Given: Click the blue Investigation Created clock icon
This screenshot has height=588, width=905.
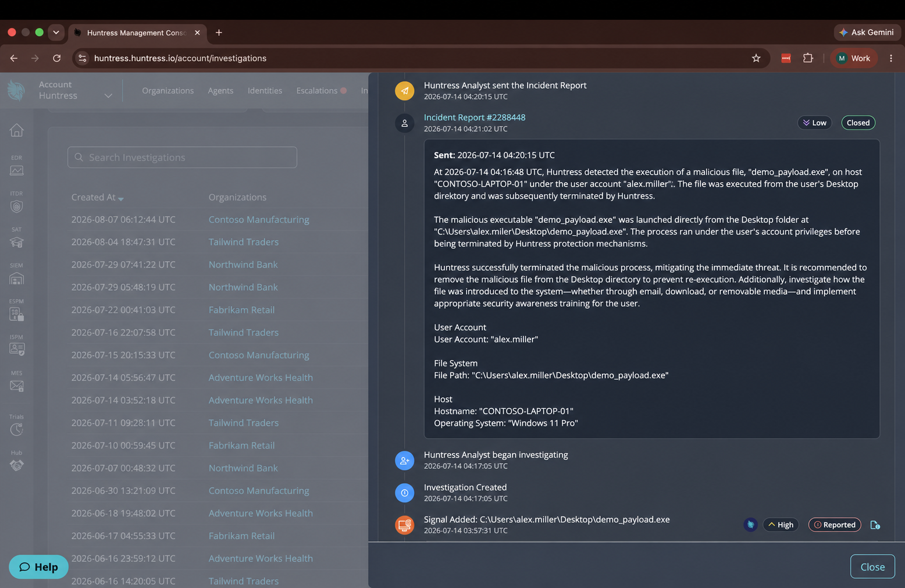Looking at the screenshot, I should click(x=404, y=493).
